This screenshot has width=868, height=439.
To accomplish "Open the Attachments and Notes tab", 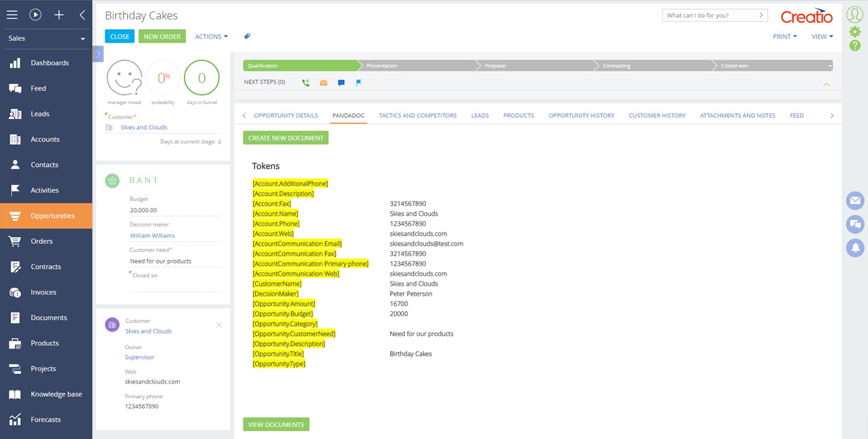I will click(737, 115).
